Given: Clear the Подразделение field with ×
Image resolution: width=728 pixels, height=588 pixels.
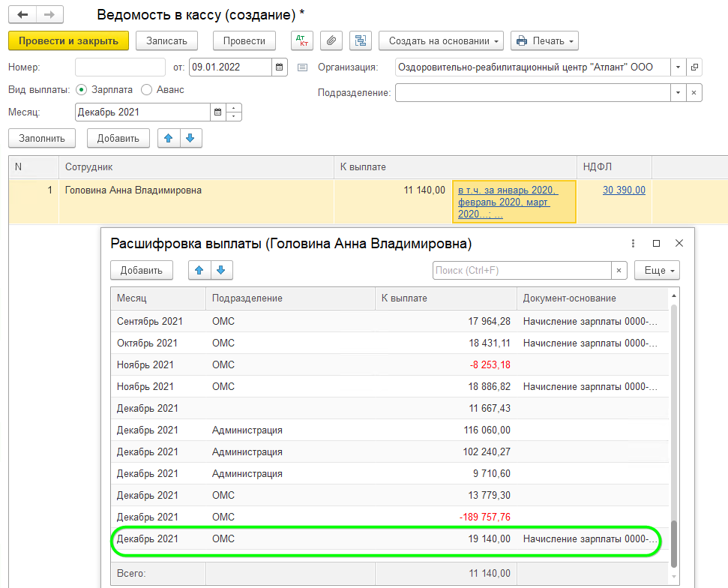Looking at the screenshot, I should click(694, 91).
